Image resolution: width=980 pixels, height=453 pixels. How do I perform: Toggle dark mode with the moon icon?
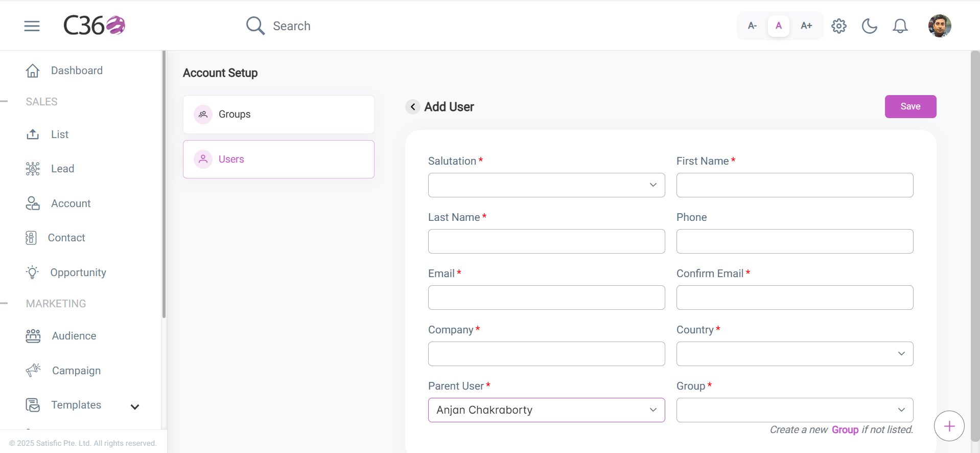870,26
